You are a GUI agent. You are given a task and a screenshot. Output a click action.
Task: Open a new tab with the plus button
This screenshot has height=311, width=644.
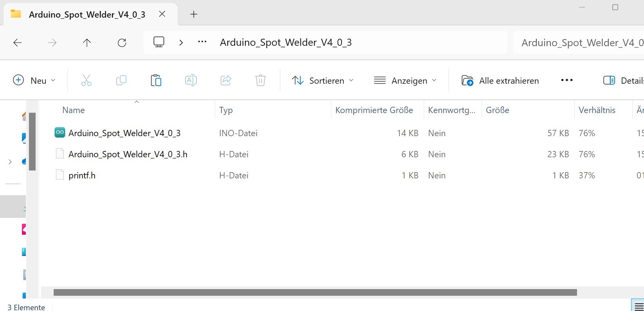194,14
